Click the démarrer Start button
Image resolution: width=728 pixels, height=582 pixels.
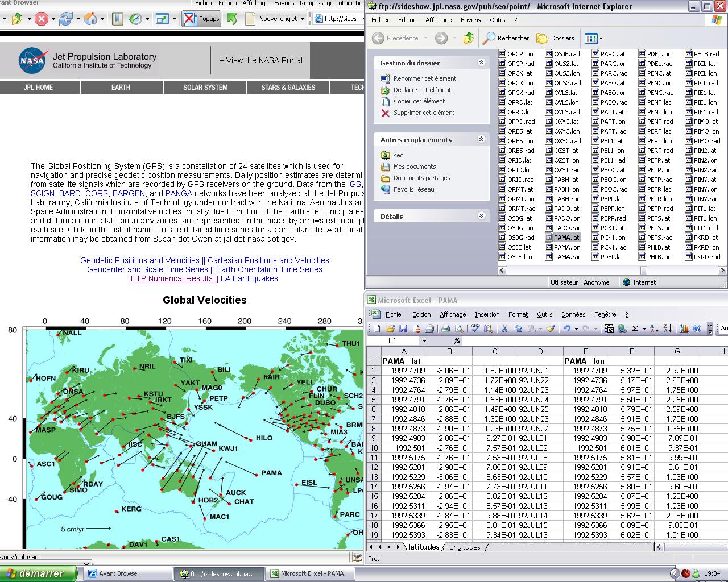coord(37,573)
